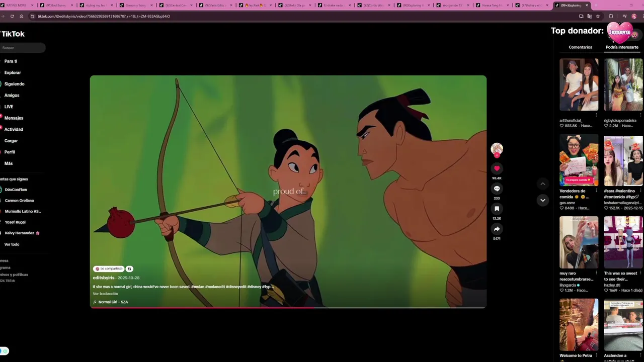Open Kelvy Hernandez followed account
Viewport: 644px width, 362px height.
22,233
